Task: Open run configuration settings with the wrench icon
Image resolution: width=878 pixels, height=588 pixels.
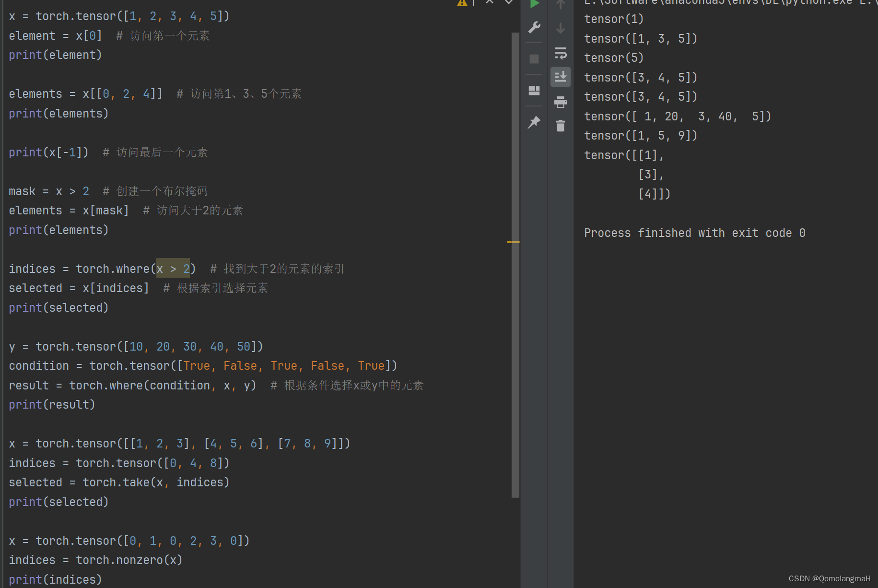Action: (534, 27)
